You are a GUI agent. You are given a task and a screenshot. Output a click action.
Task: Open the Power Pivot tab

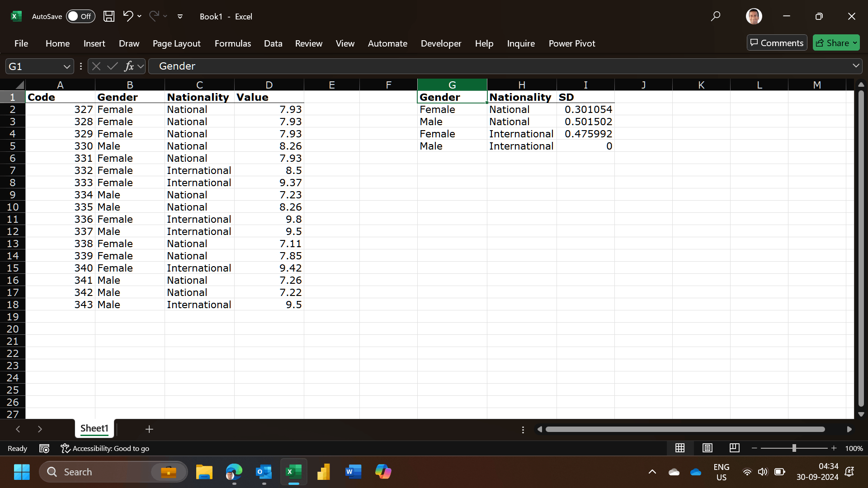pyautogui.click(x=571, y=43)
